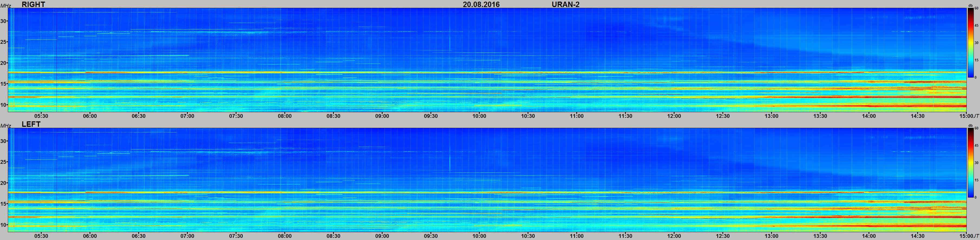980x240 pixels.
Task: Click the MHz axis label of RIGHT panel
Action: point(5,6)
